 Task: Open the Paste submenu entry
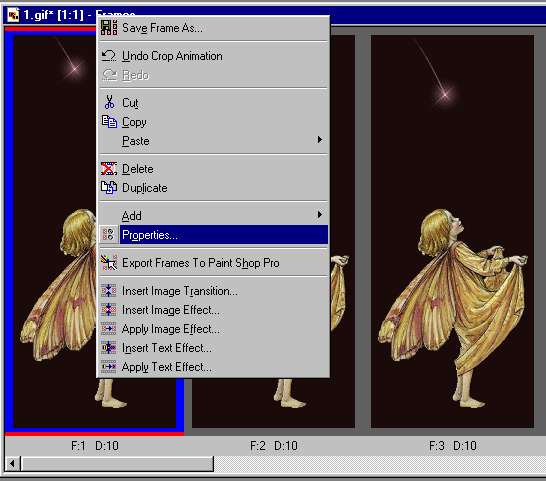tap(213, 141)
